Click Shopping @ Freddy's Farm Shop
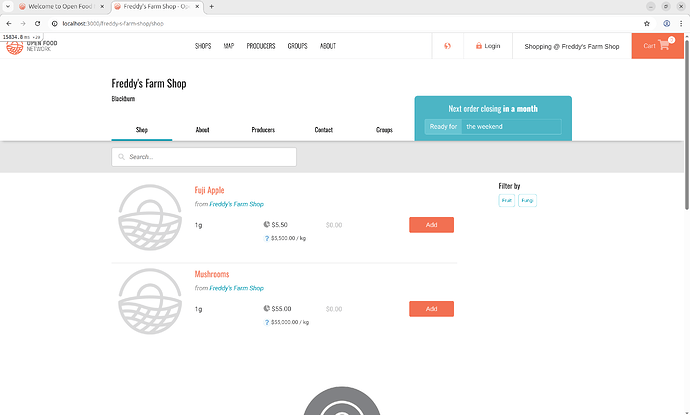 [572, 46]
